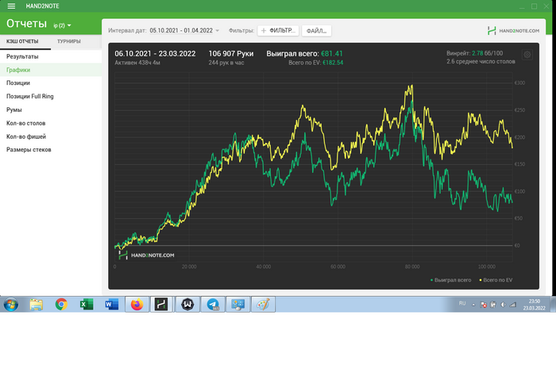The height and width of the screenshot is (392, 556).
Task: Click the volume speaker tray icon
Action: [x=503, y=305]
